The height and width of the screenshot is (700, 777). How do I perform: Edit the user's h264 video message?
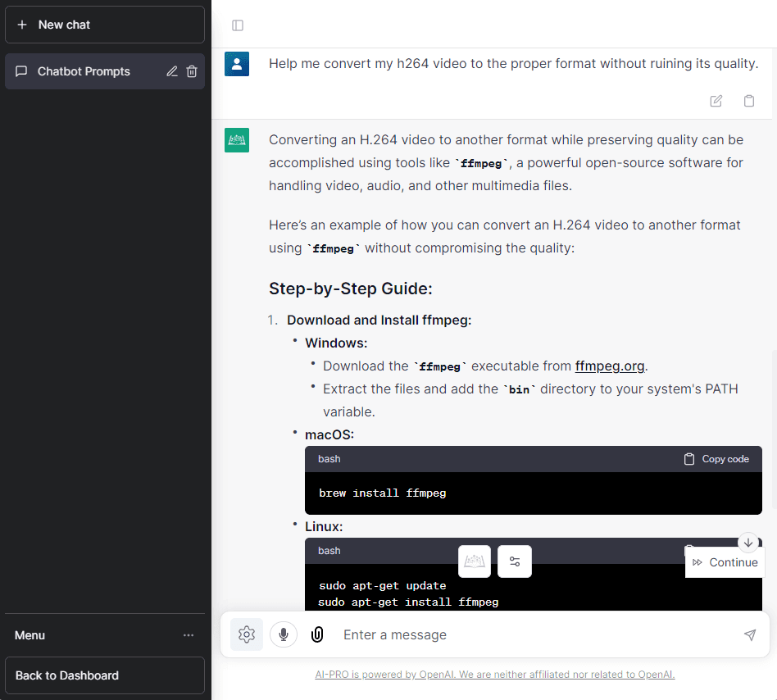click(x=716, y=101)
